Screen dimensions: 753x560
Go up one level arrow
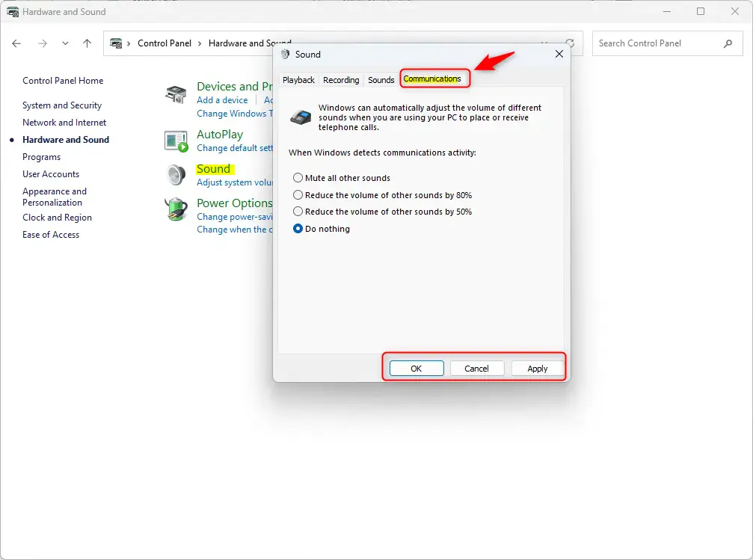tap(87, 43)
